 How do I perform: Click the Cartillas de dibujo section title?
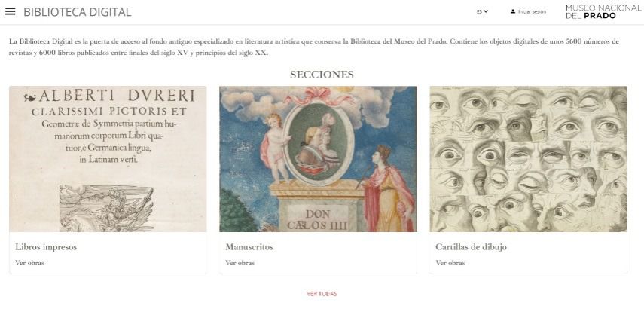[x=471, y=247]
